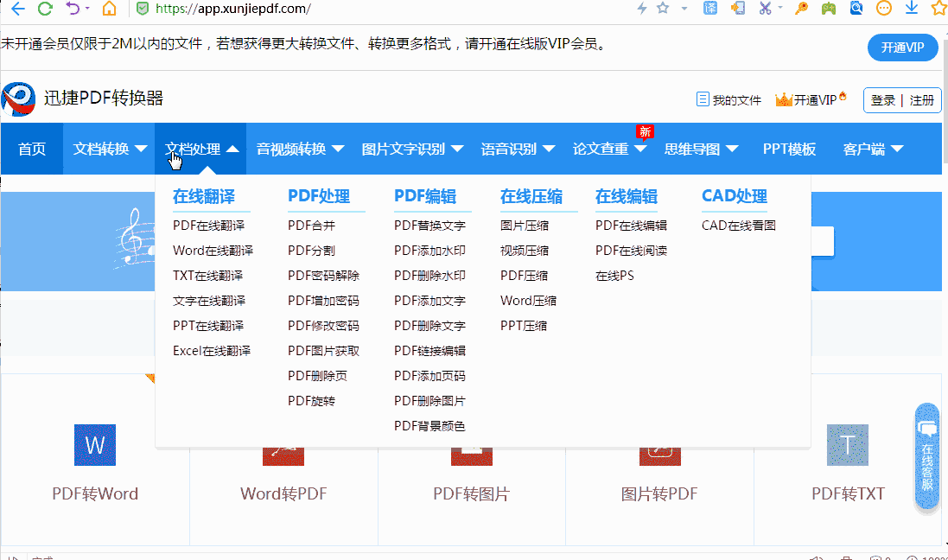This screenshot has height=560, width=948.
Task: Expand the 客户端 dropdown menu
Action: pyautogui.click(x=873, y=149)
